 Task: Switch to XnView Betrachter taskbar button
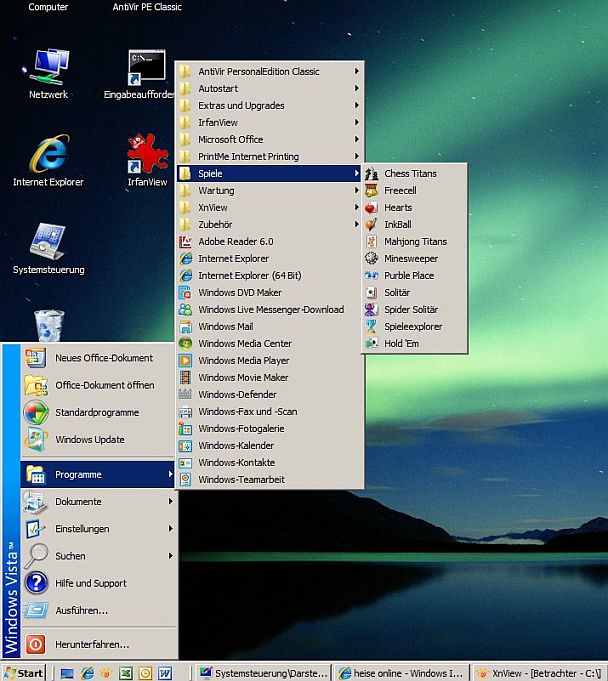coord(541,673)
